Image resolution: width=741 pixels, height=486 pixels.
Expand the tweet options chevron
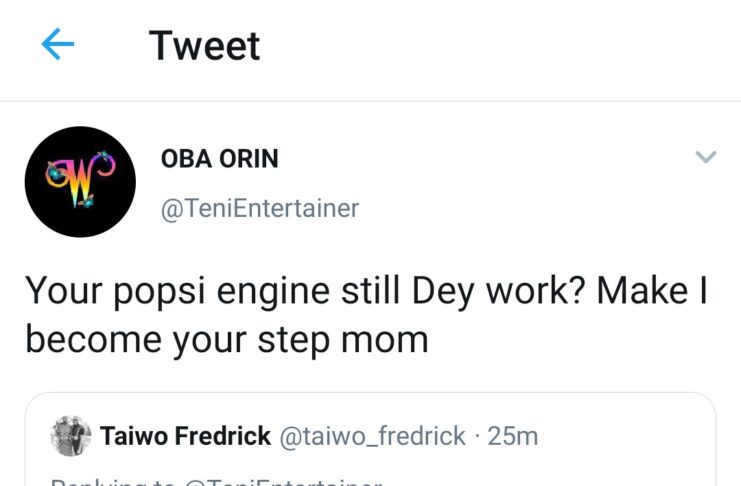tap(706, 157)
